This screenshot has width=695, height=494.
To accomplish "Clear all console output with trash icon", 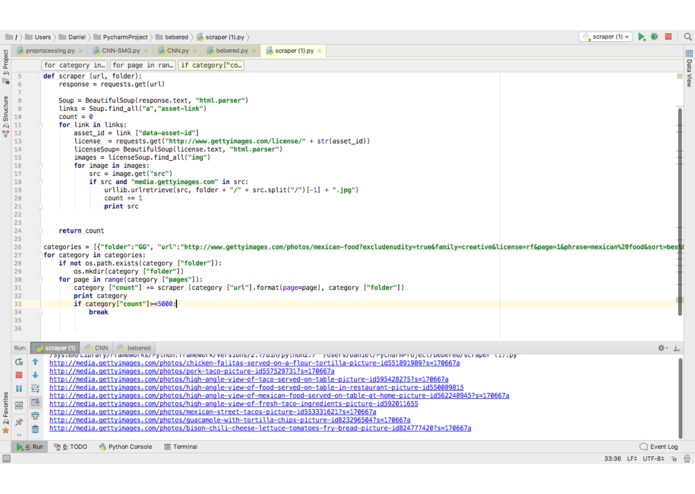I will (x=35, y=429).
